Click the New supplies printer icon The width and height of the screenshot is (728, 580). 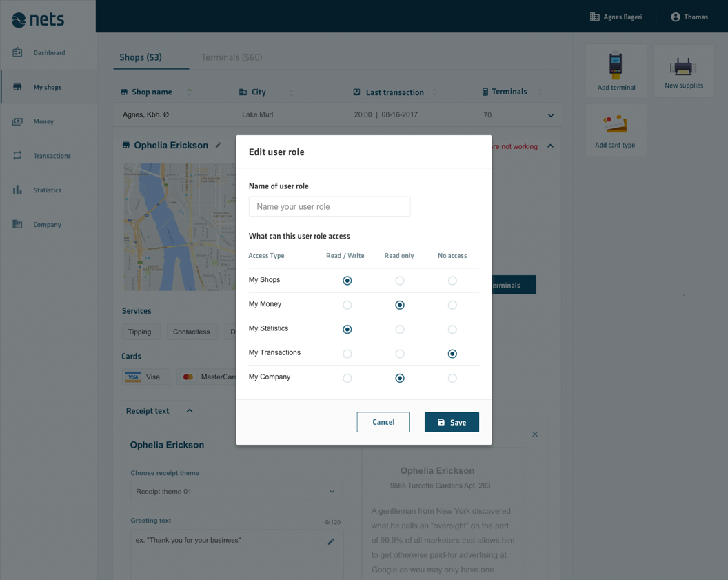[683, 66]
